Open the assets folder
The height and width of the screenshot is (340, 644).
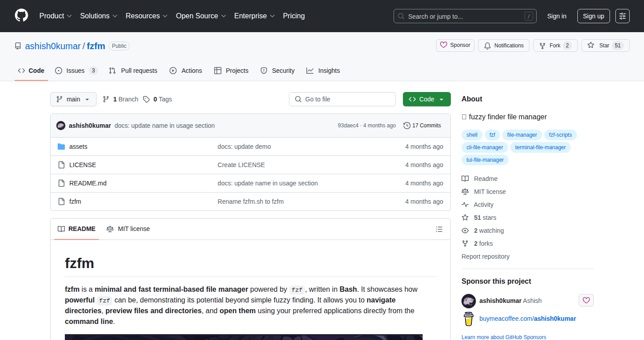point(78,147)
